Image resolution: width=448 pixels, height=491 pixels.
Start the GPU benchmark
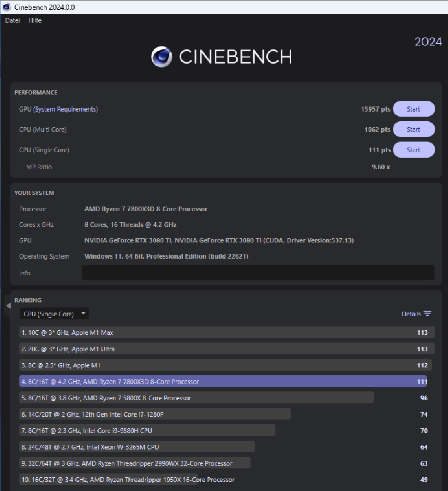414,109
